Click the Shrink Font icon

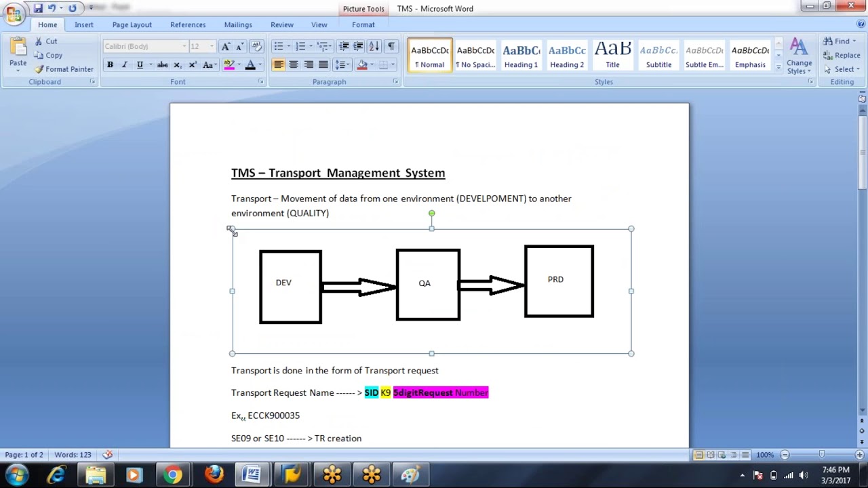pyautogui.click(x=239, y=47)
